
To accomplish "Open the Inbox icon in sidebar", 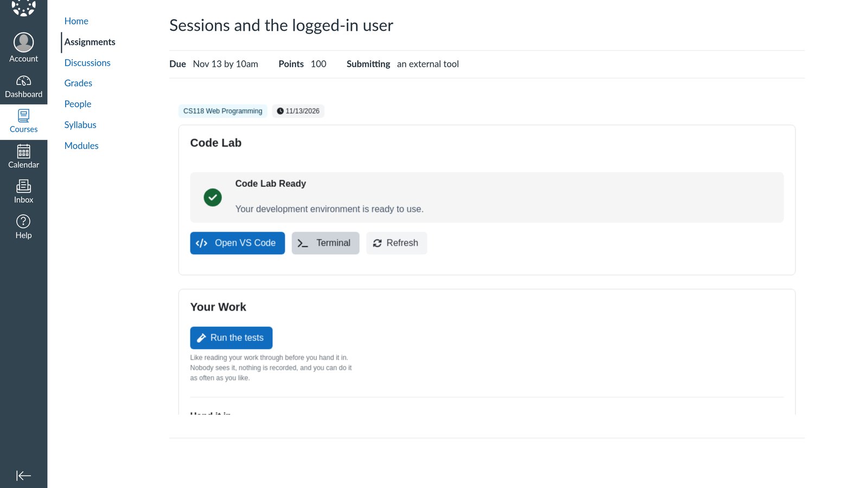I will pos(23,187).
